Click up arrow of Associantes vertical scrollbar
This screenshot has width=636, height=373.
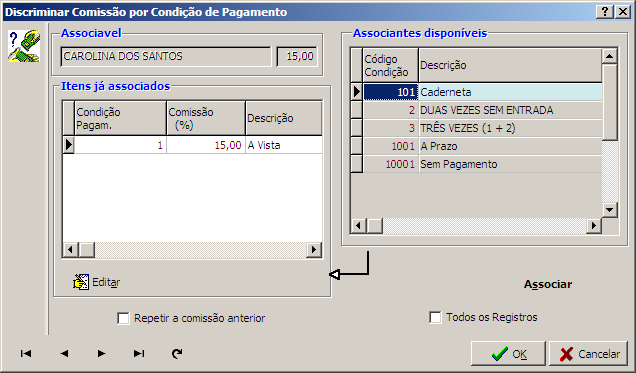tap(610, 56)
